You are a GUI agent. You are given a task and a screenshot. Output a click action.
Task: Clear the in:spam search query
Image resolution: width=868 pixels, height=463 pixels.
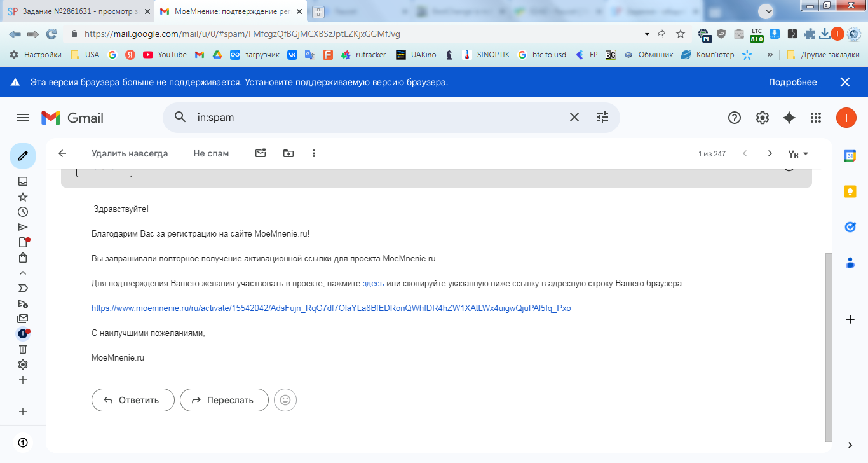(x=574, y=118)
